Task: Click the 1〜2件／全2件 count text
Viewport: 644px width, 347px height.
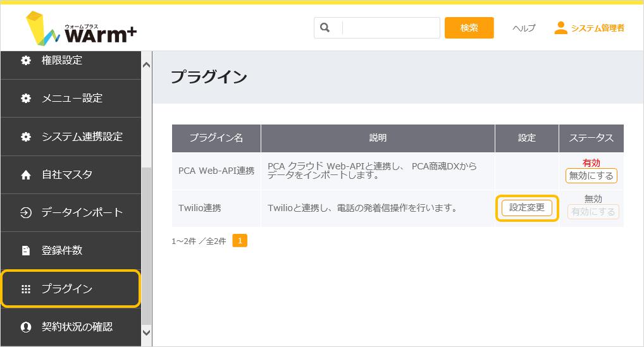Action: (199, 241)
